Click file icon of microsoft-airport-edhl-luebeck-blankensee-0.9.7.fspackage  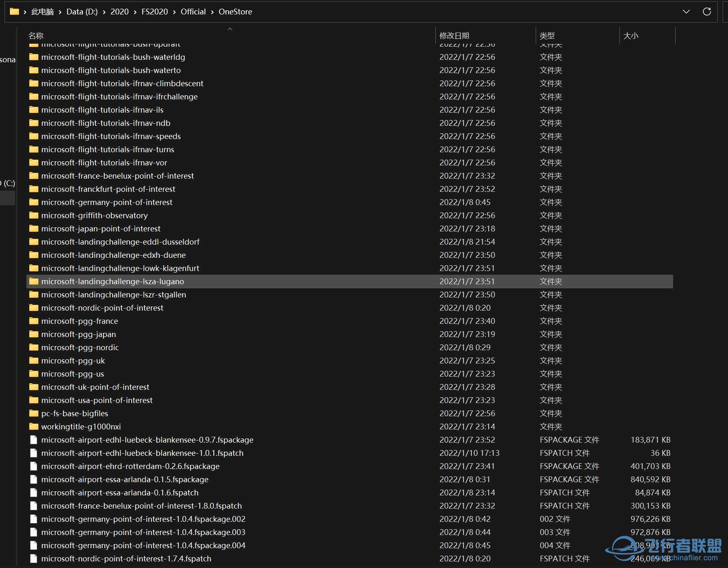(x=34, y=440)
